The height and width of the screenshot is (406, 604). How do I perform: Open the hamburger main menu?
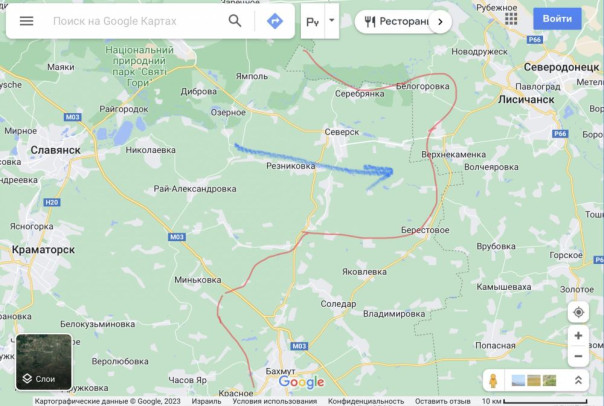coord(27,21)
